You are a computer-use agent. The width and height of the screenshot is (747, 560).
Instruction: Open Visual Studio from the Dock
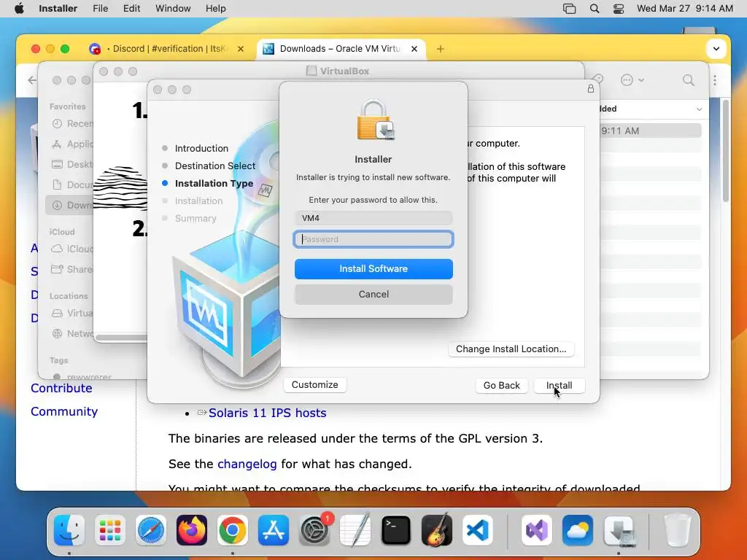coord(537,530)
